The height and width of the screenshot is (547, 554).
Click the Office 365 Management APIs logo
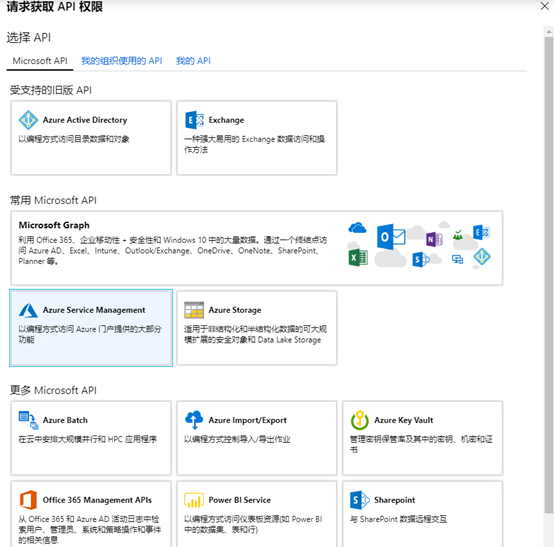click(28, 500)
